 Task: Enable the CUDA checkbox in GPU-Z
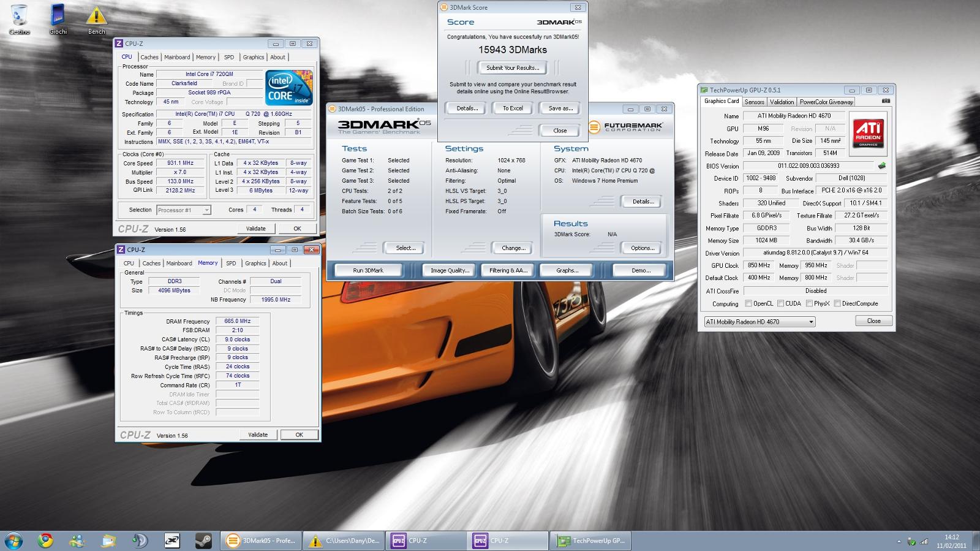click(780, 303)
